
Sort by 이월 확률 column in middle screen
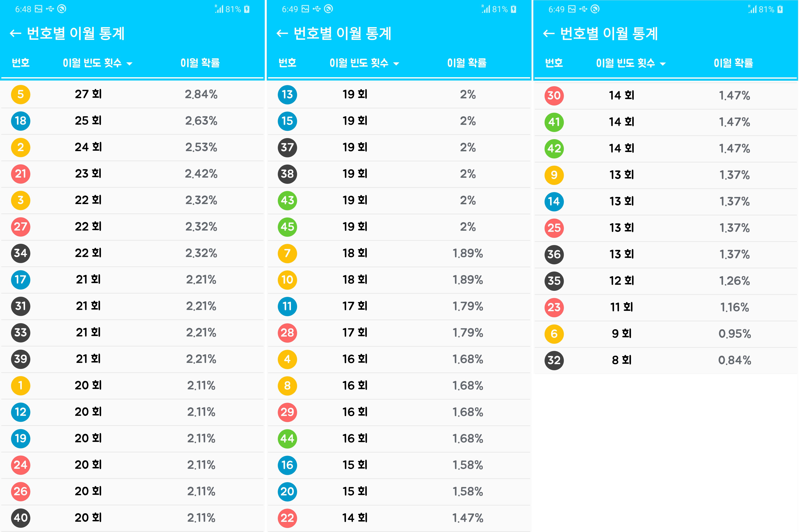click(467, 63)
